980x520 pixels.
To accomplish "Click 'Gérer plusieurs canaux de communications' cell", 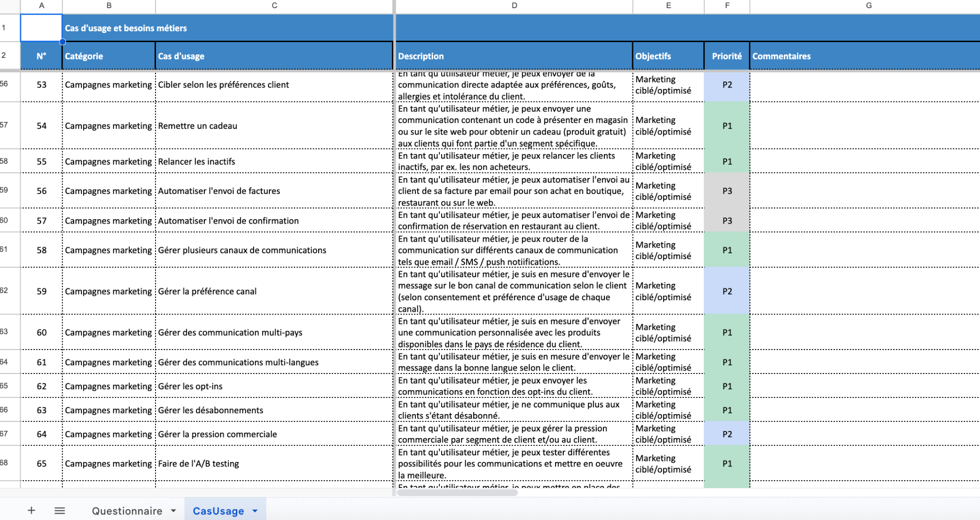I will 274,250.
